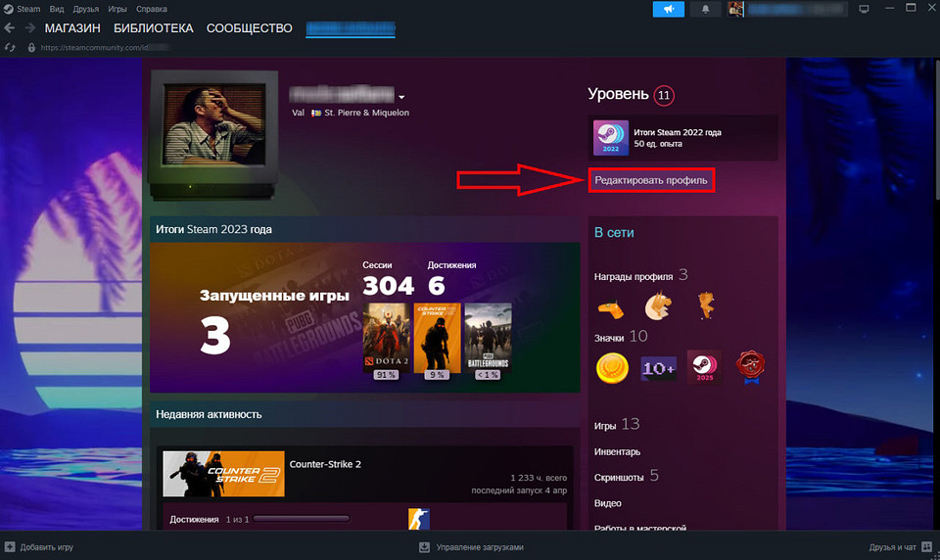Open the Counter-Strike 2 title link
The image size is (940, 560).
(325, 464)
